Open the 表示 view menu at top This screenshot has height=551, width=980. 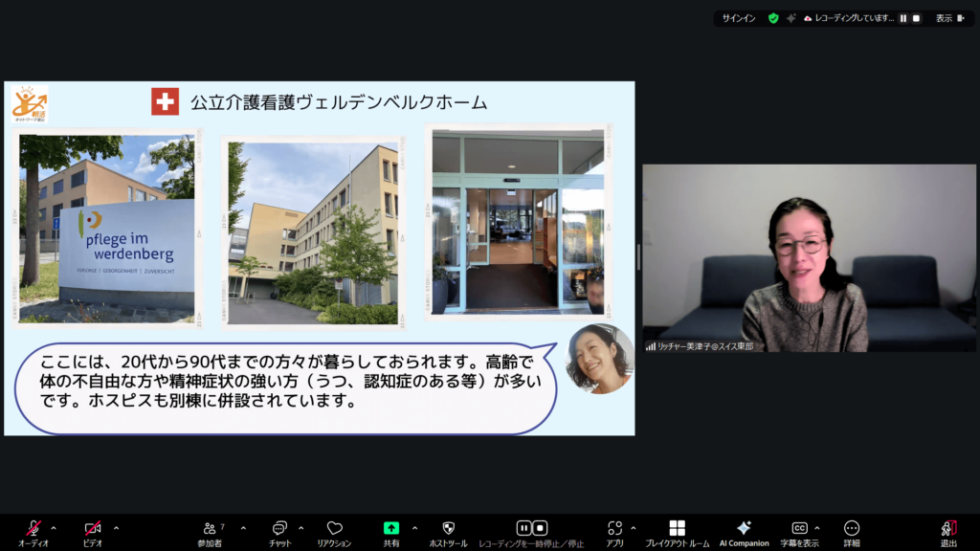click(x=948, y=18)
